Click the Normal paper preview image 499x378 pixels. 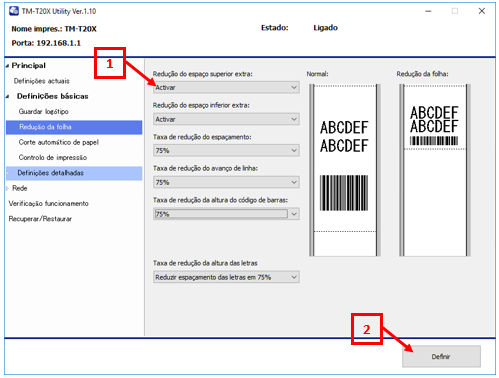pyautogui.click(x=345, y=170)
